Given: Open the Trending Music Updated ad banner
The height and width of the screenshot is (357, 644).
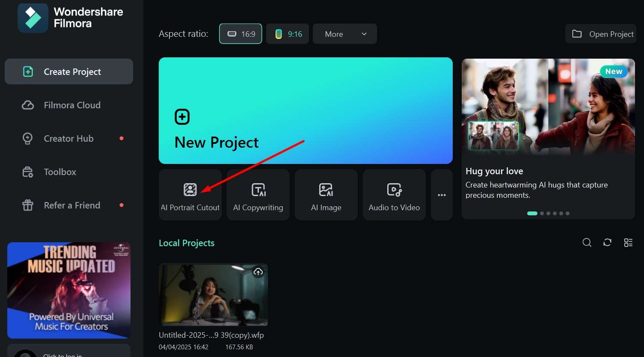Looking at the screenshot, I should click(69, 290).
